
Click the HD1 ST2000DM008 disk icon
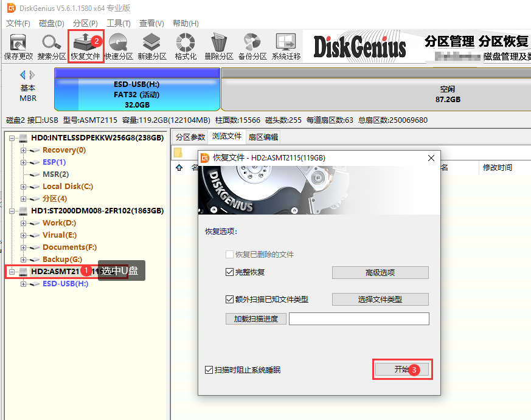click(x=23, y=211)
